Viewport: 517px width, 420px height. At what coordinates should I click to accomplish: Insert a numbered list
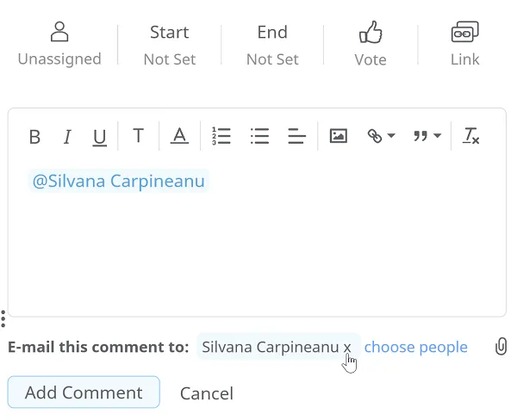pos(221,136)
